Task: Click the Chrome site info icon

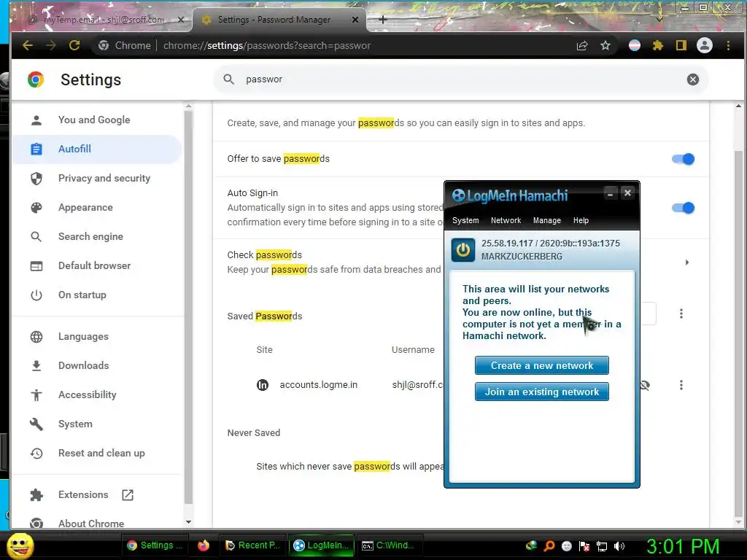Action: point(104,46)
